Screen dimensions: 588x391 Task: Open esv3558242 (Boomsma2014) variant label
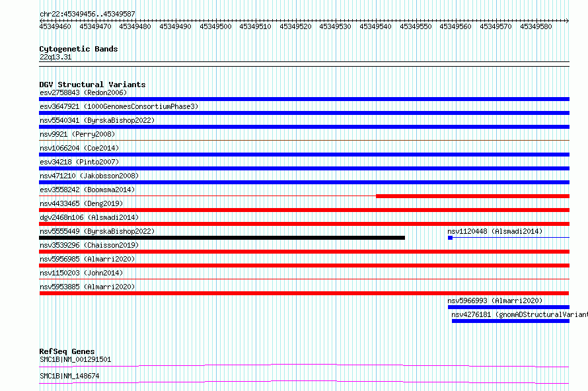87,190
